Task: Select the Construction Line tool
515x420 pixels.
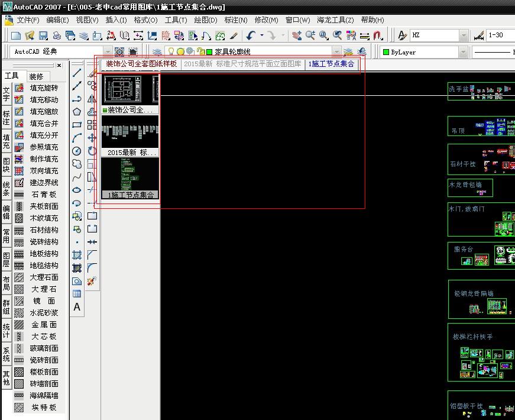Action: (77, 86)
